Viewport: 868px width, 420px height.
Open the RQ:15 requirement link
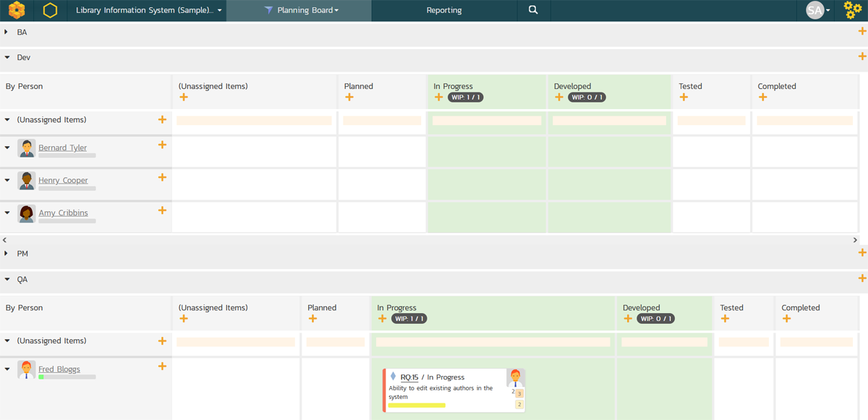(x=409, y=377)
